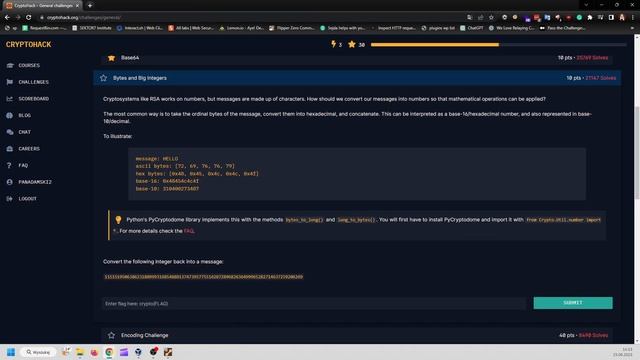Open the Chrome three-dot menu
This screenshot has width=640, height=360.
pyautogui.click(x=633, y=18)
